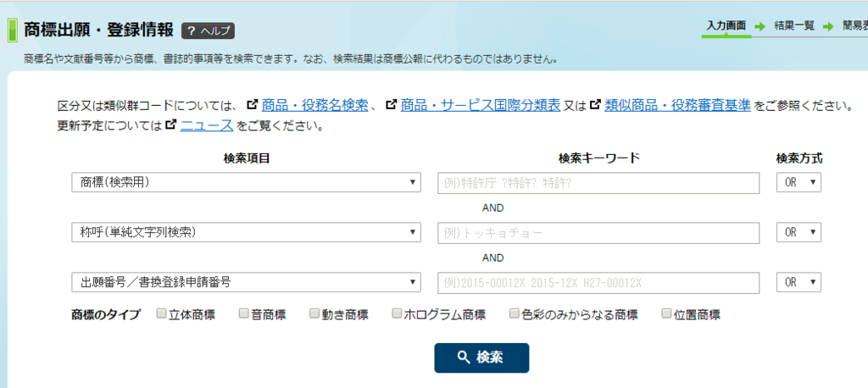868x388 pixels.
Task: Tick the 位置商標 checkbox
Action: click(x=666, y=313)
